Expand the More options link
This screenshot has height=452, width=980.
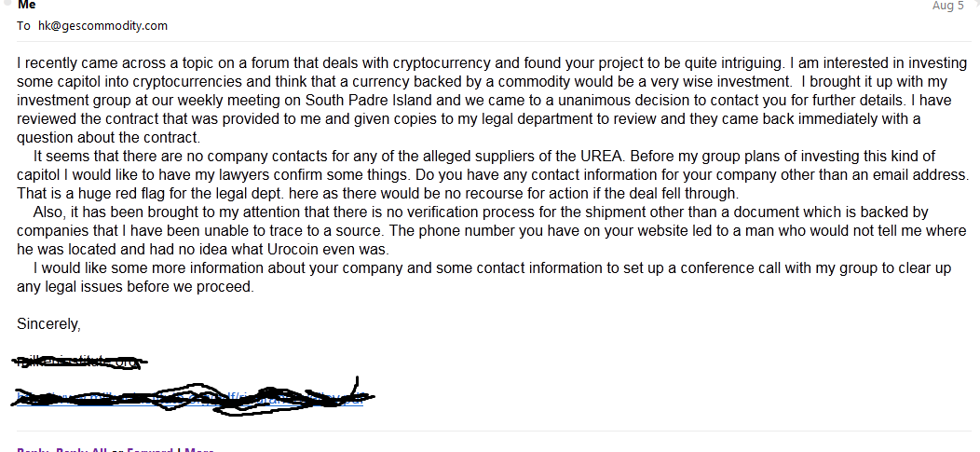(199, 449)
